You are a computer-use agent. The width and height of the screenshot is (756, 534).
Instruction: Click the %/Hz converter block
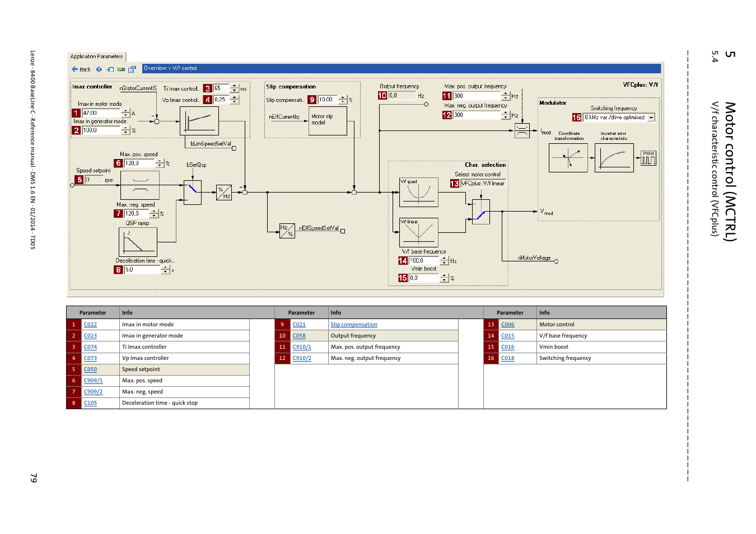224,193
